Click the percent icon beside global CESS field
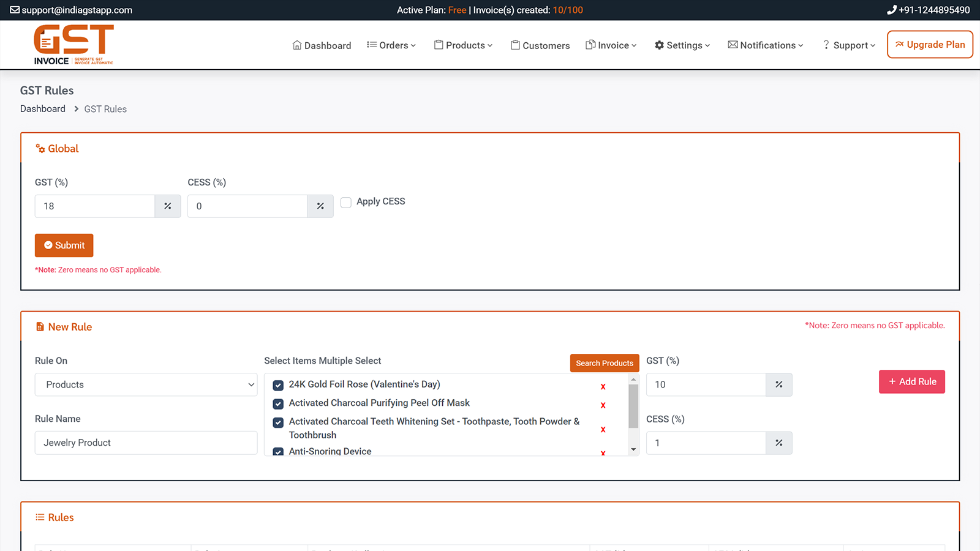980x551 pixels. pyautogui.click(x=320, y=206)
